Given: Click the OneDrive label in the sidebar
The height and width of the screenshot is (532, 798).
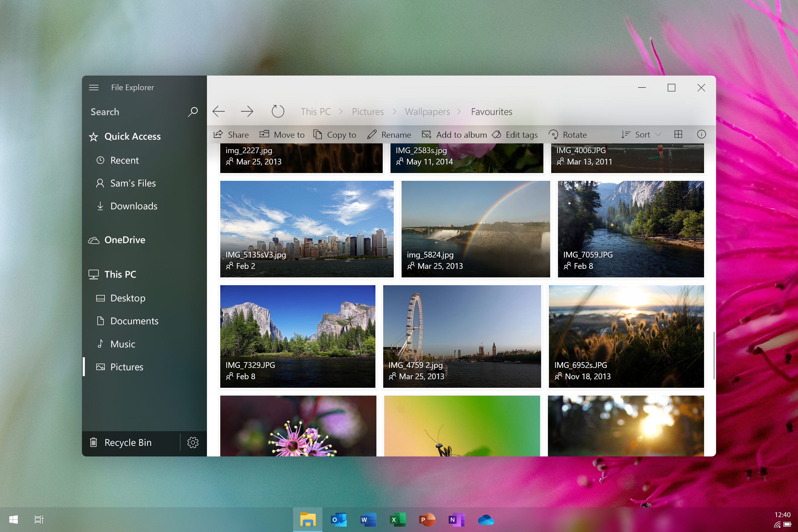Looking at the screenshot, I should (125, 240).
